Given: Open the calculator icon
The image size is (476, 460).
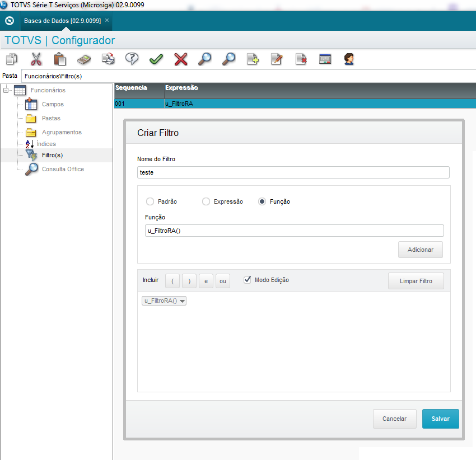Looking at the screenshot, I should click(84, 59).
